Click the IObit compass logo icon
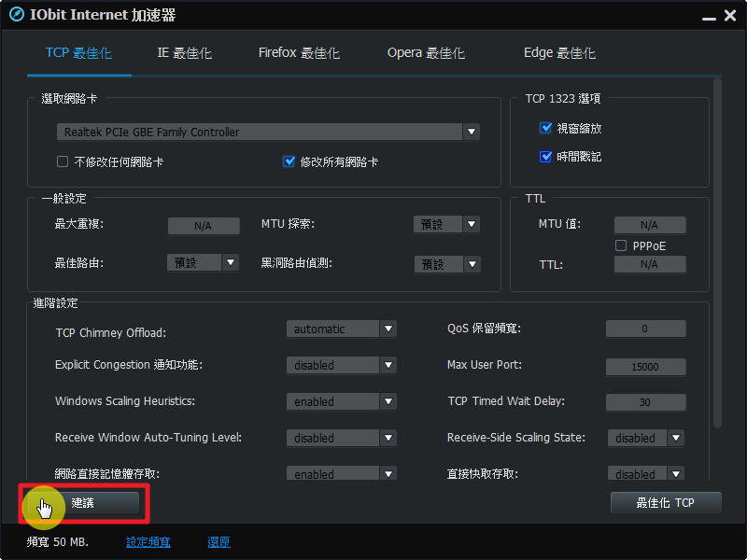 pos(15,15)
